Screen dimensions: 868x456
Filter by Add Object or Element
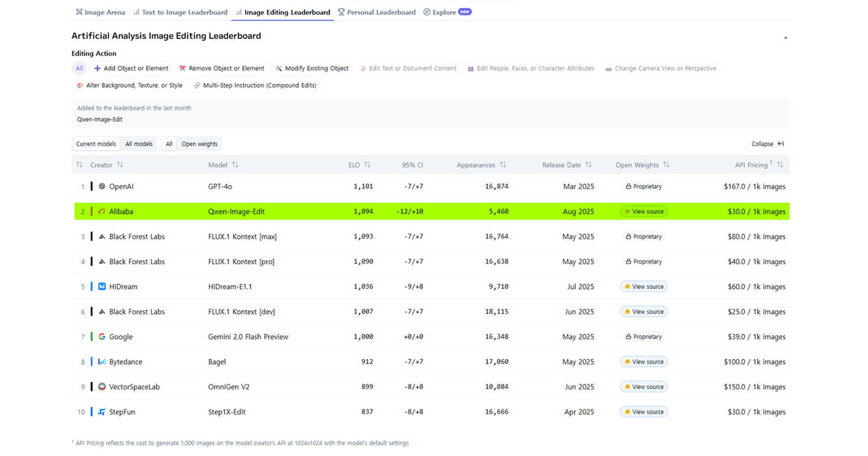click(131, 69)
